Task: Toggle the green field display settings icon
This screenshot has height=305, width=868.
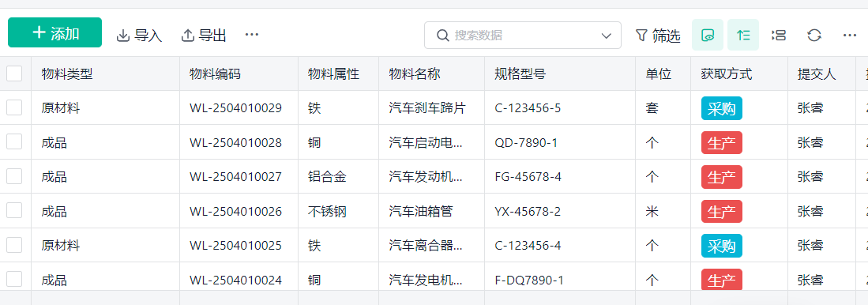Action: (x=708, y=36)
